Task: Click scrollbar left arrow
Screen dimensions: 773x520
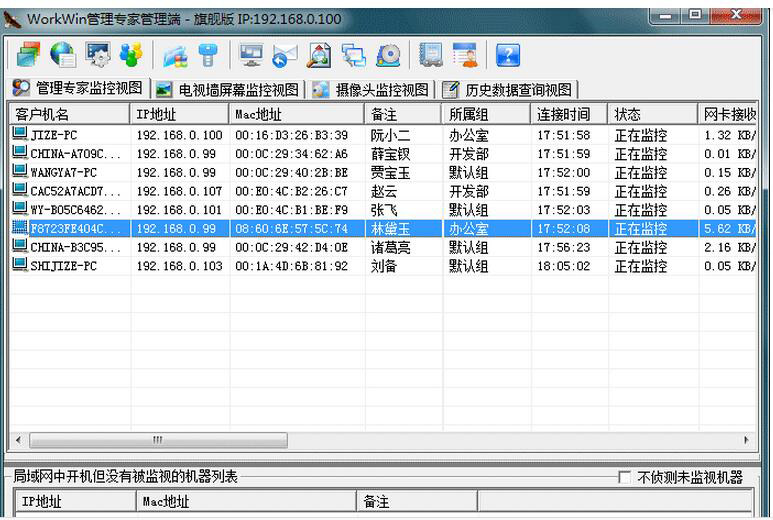Action: (18, 440)
